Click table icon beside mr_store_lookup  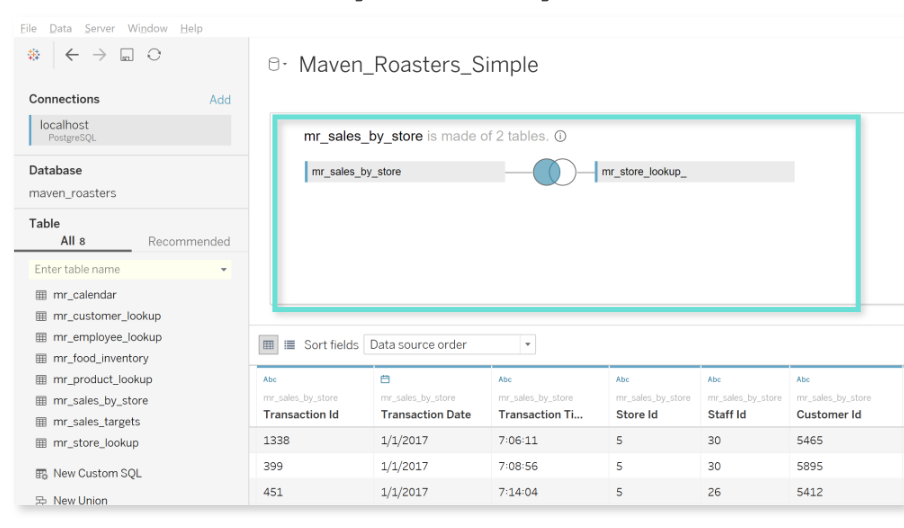pyautogui.click(x=41, y=443)
